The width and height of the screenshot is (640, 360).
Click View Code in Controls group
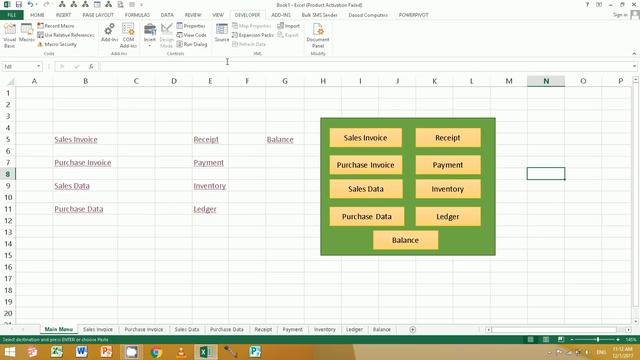pyautogui.click(x=191, y=35)
